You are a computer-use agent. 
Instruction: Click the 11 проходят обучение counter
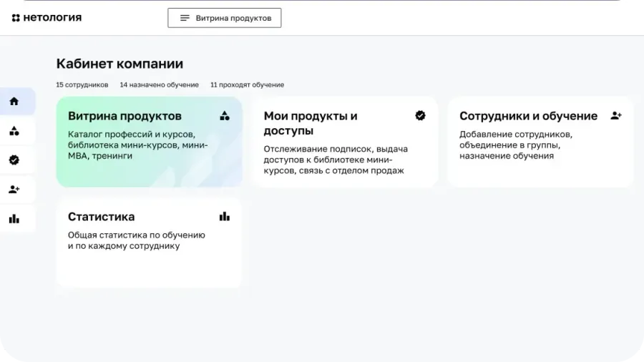(x=248, y=85)
